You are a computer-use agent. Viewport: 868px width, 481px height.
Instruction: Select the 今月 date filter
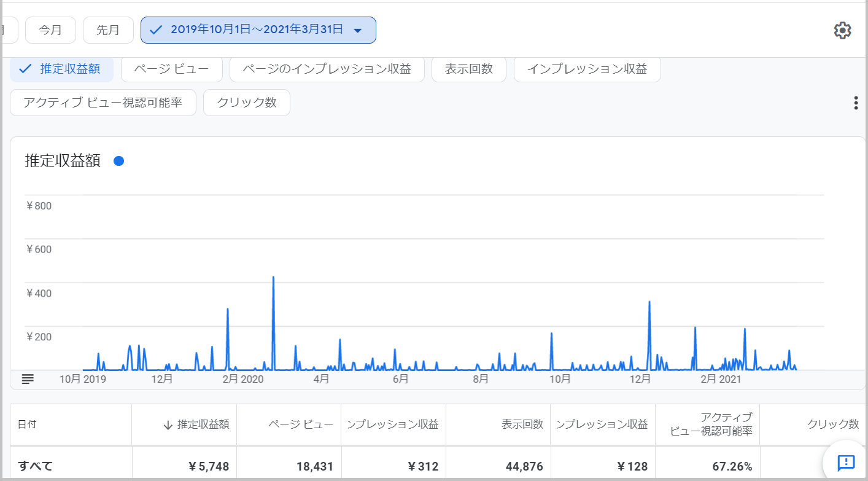[50, 30]
